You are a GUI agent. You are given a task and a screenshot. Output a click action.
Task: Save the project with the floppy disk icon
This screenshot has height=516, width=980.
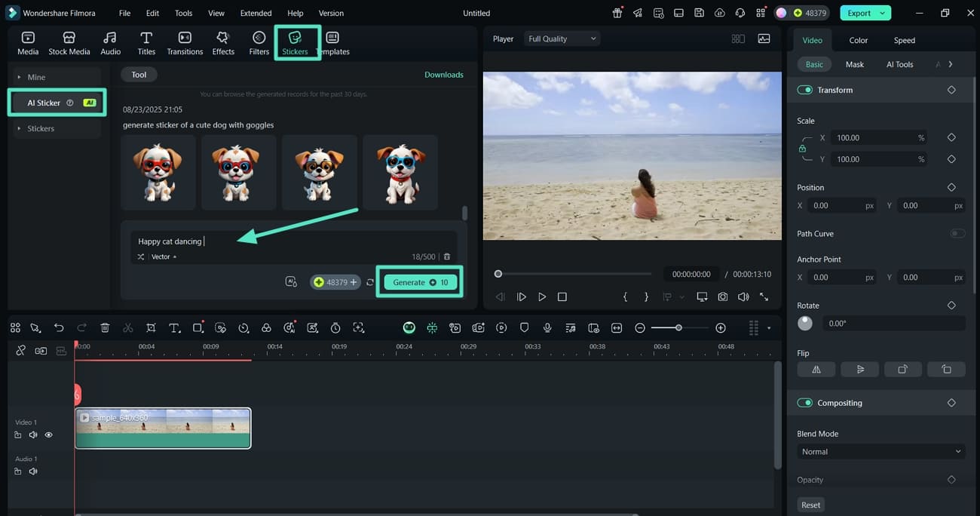click(x=700, y=13)
